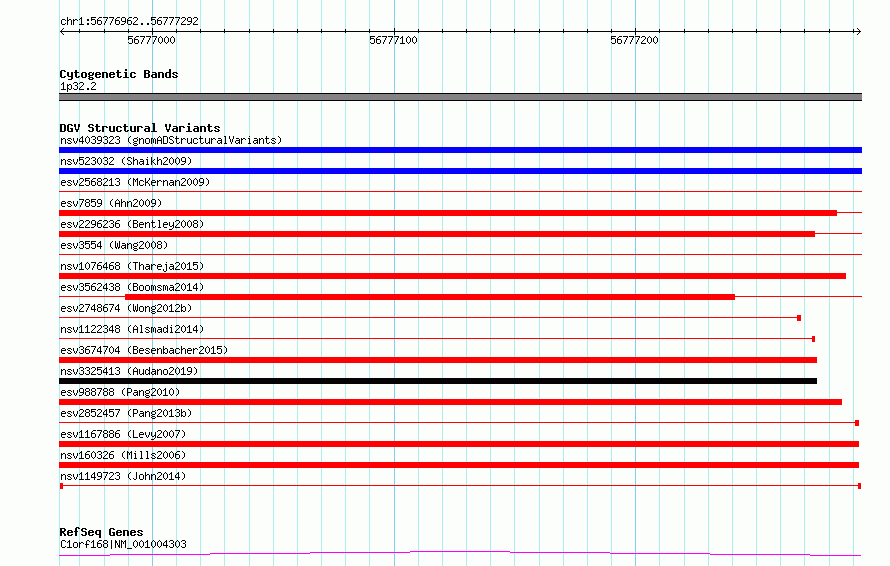Click the red end marker of esv2748674
890x566 pixels.
[x=799, y=318]
